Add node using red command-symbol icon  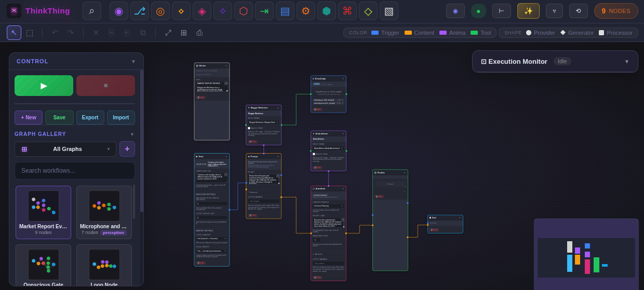pos(347,11)
